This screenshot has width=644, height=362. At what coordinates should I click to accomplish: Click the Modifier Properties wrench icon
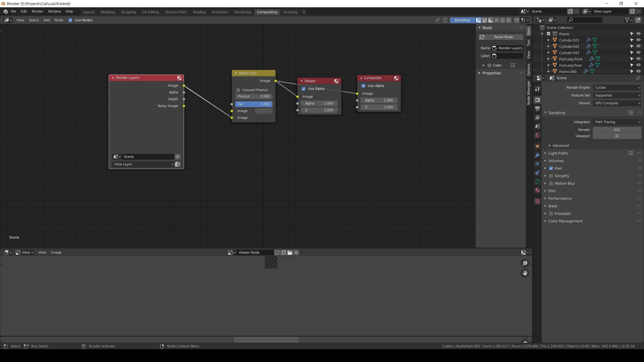point(538,155)
